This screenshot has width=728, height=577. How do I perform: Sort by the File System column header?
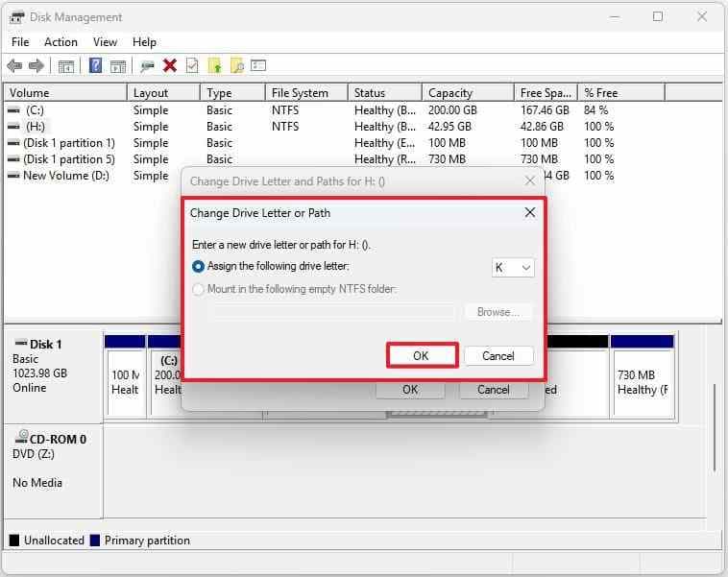click(x=306, y=93)
